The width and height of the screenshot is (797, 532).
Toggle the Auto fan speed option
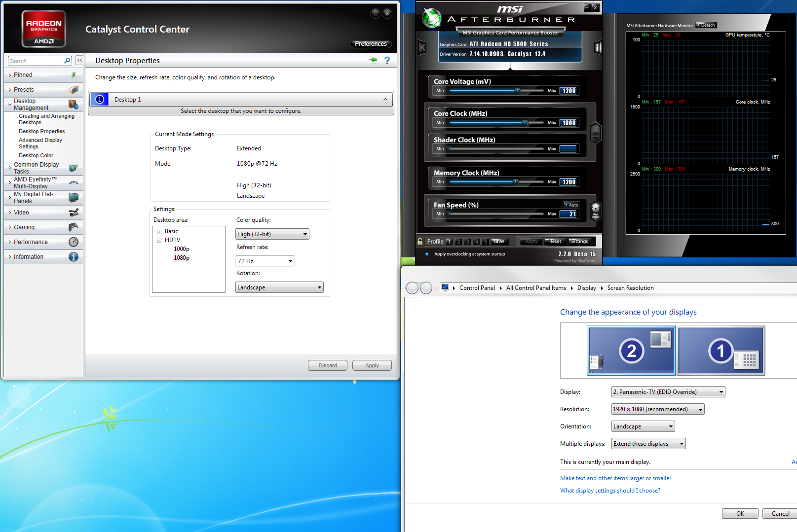click(x=571, y=205)
